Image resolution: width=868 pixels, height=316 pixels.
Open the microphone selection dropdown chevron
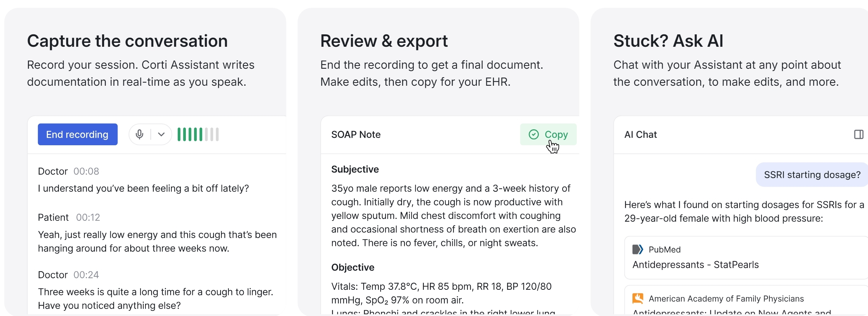[x=161, y=134]
